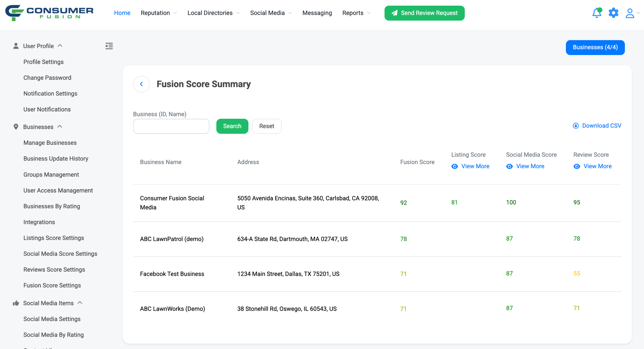This screenshot has width=644, height=349.
Task: Open Manage Businesses in the sidebar
Action: click(x=50, y=143)
